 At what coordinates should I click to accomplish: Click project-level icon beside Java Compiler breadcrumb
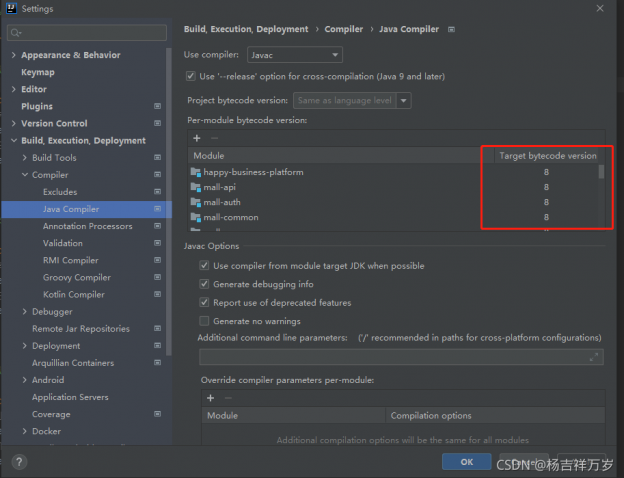point(452,30)
